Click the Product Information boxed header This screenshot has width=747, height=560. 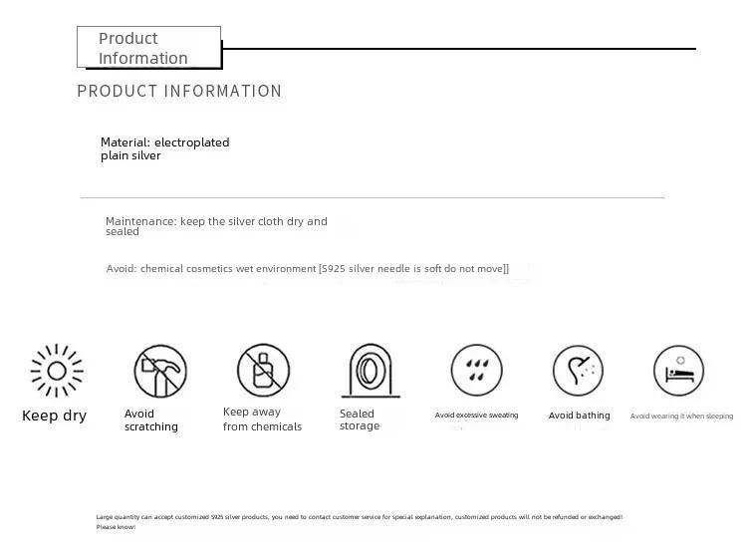[149, 47]
